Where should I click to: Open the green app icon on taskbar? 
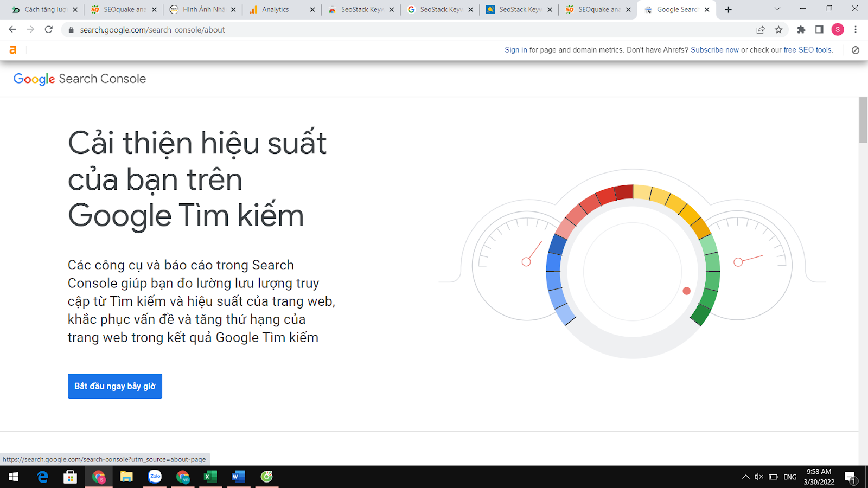tap(267, 477)
